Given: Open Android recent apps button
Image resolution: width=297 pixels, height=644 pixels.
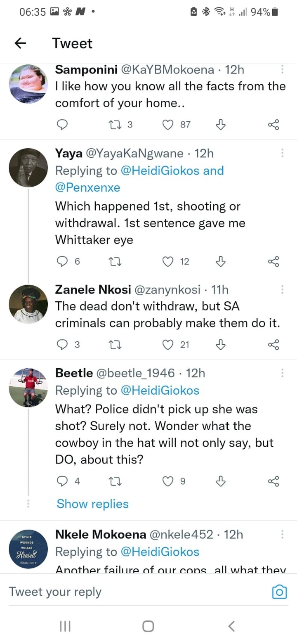Looking at the screenshot, I should point(65,626).
